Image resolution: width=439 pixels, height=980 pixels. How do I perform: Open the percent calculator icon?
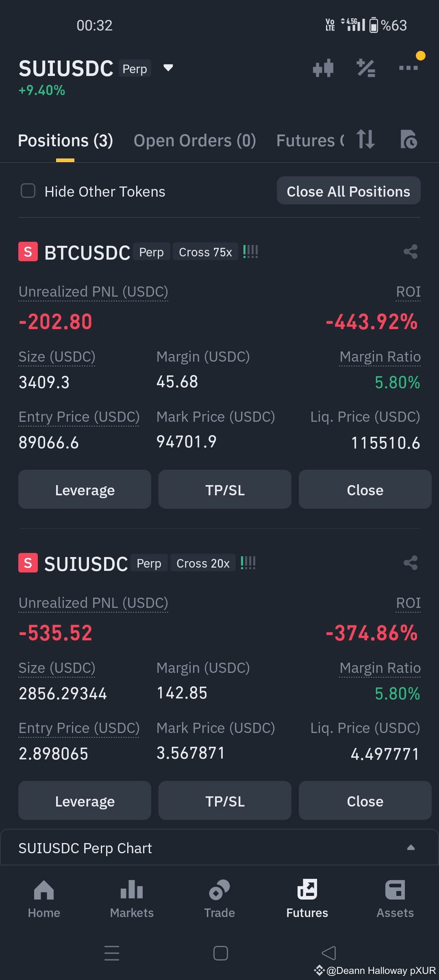[x=366, y=68]
